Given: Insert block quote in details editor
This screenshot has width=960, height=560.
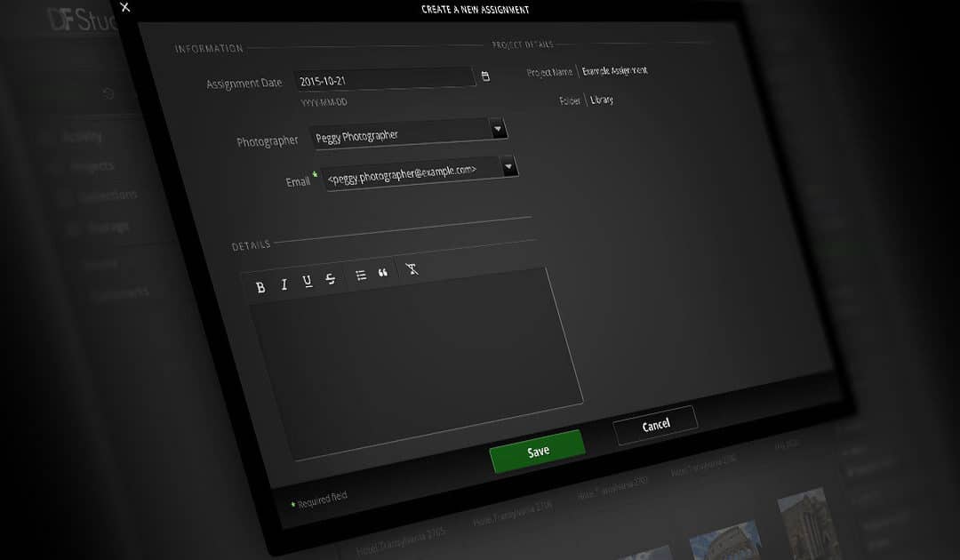Looking at the screenshot, I should (x=382, y=272).
